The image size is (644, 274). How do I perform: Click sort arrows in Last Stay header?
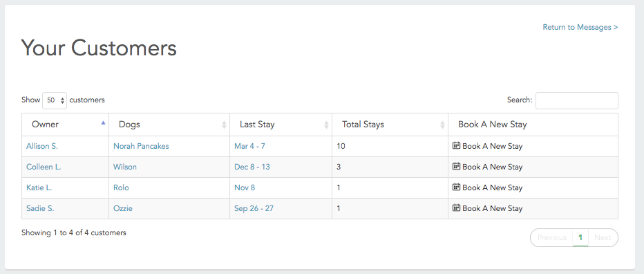327,125
